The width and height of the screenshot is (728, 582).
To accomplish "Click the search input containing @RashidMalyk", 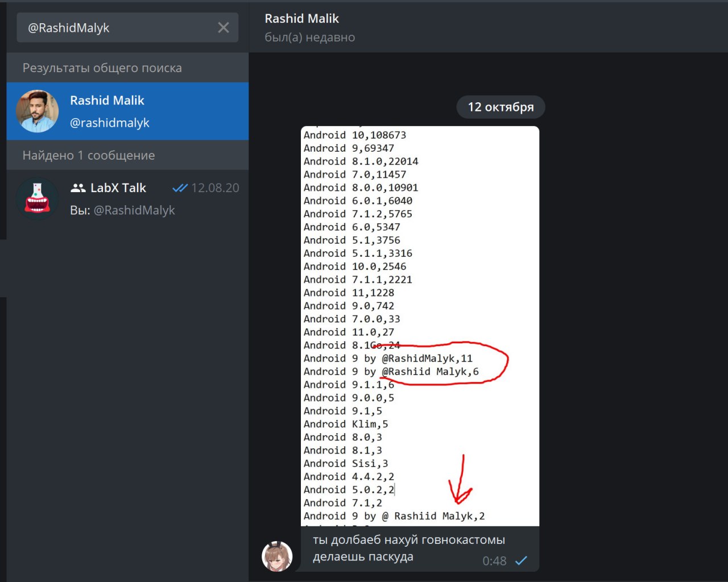I will pos(127,27).
